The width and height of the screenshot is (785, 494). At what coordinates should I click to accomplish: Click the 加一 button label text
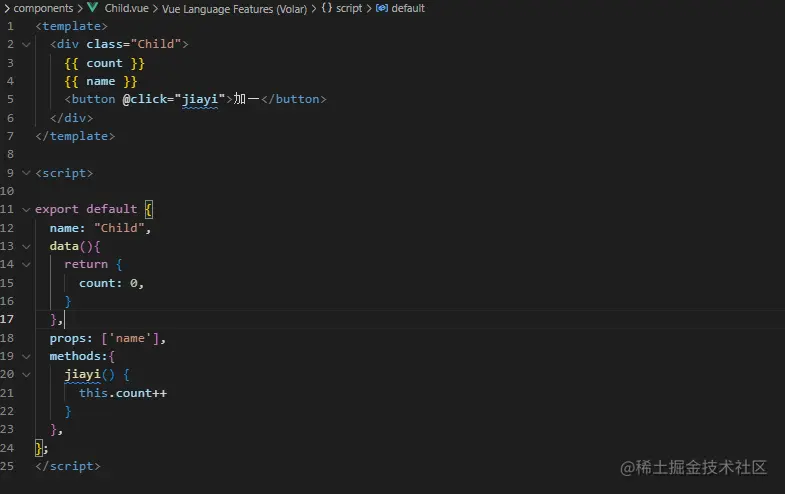point(246,99)
